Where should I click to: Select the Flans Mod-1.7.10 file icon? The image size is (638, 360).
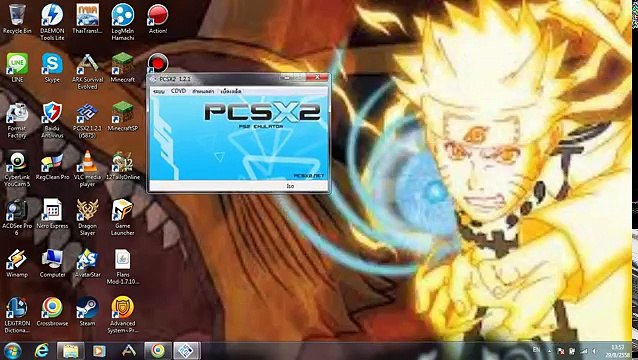pyautogui.click(x=122, y=266)
